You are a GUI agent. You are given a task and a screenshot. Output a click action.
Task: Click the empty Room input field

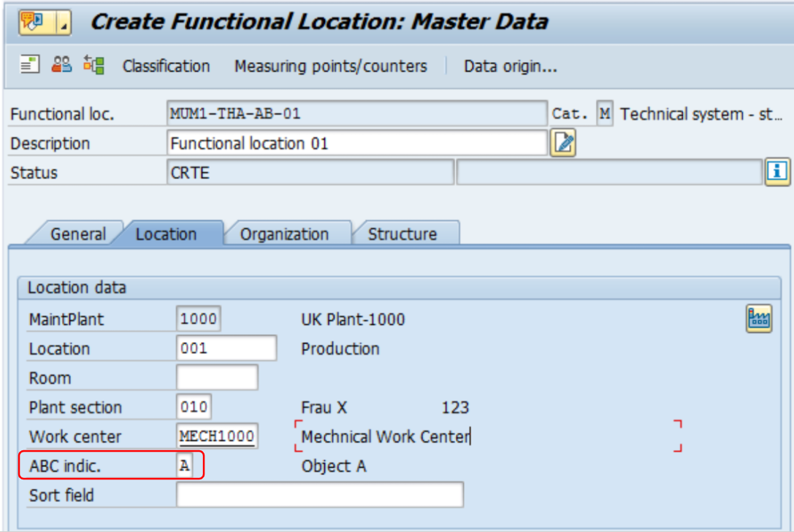click(217, 377)
